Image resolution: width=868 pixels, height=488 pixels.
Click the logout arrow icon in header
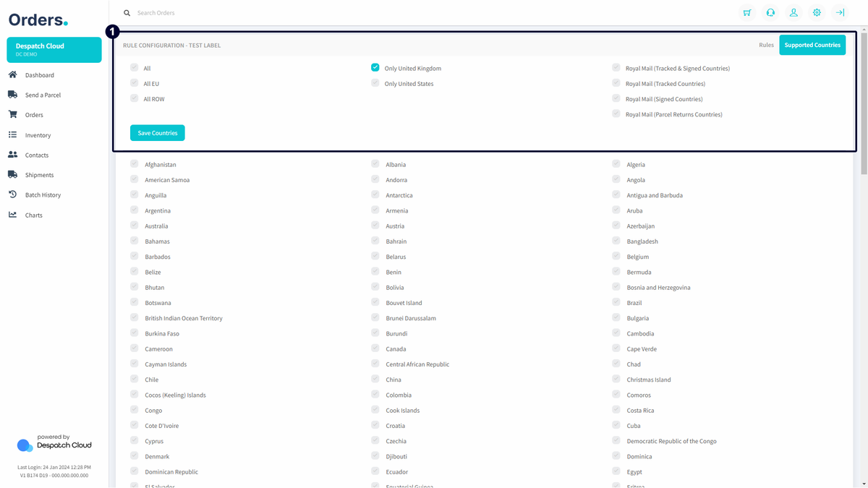pyautogui.click(x=840, y=12)
